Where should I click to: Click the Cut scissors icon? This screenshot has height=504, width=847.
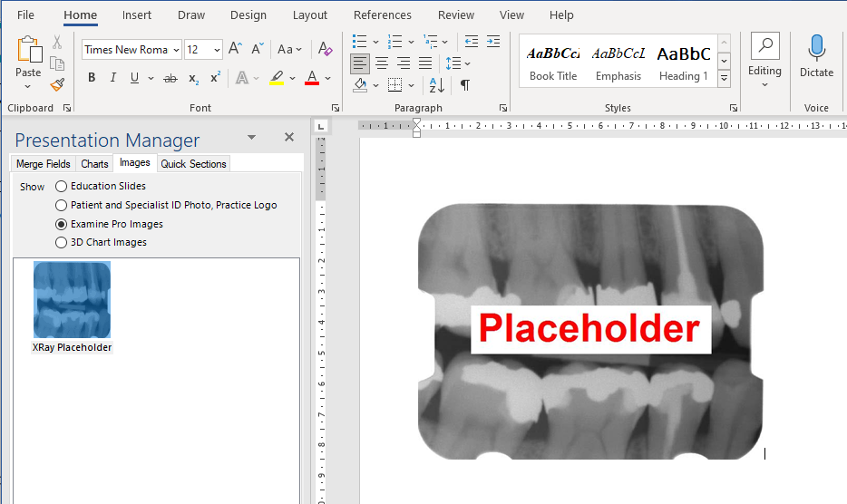(57, 42)
